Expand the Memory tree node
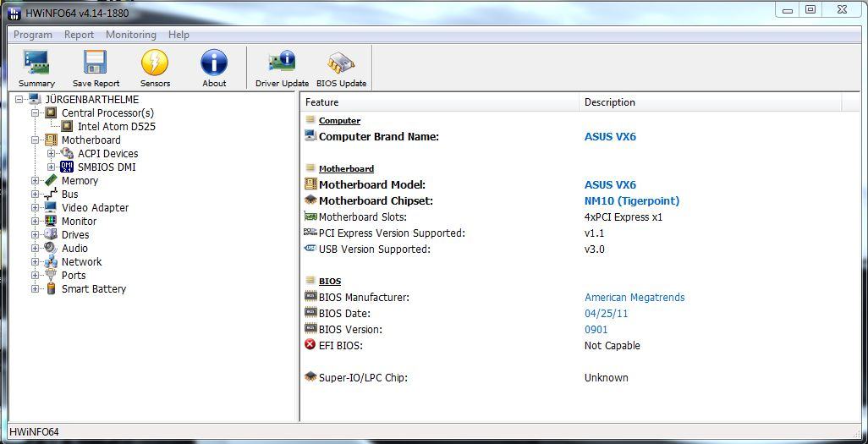 36,180
